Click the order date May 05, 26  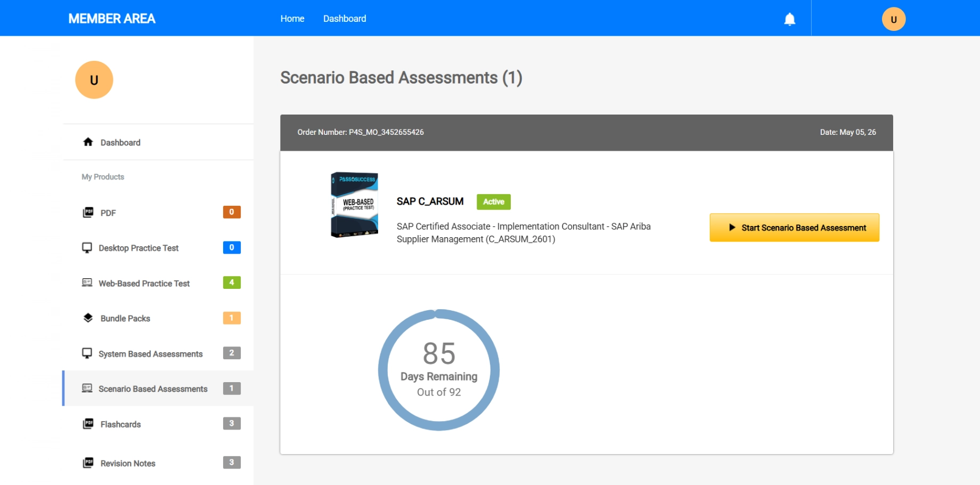point(857,132)
